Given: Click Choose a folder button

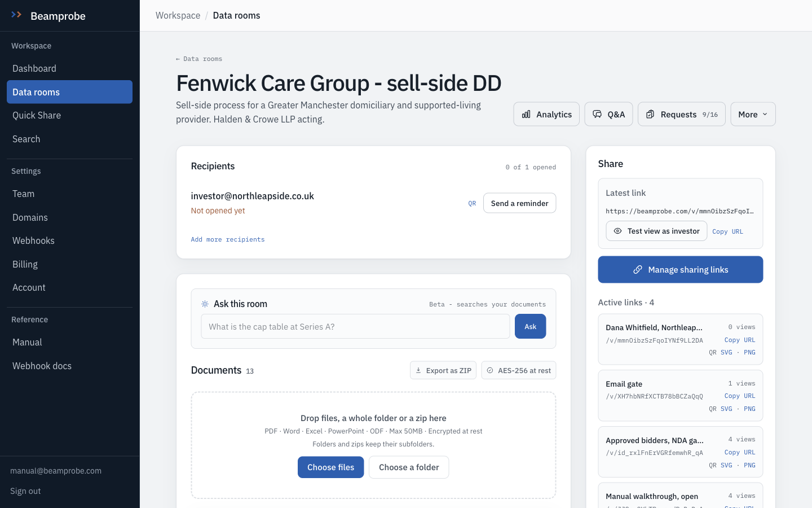Looking at the screenshot, I should pos(409,467).
